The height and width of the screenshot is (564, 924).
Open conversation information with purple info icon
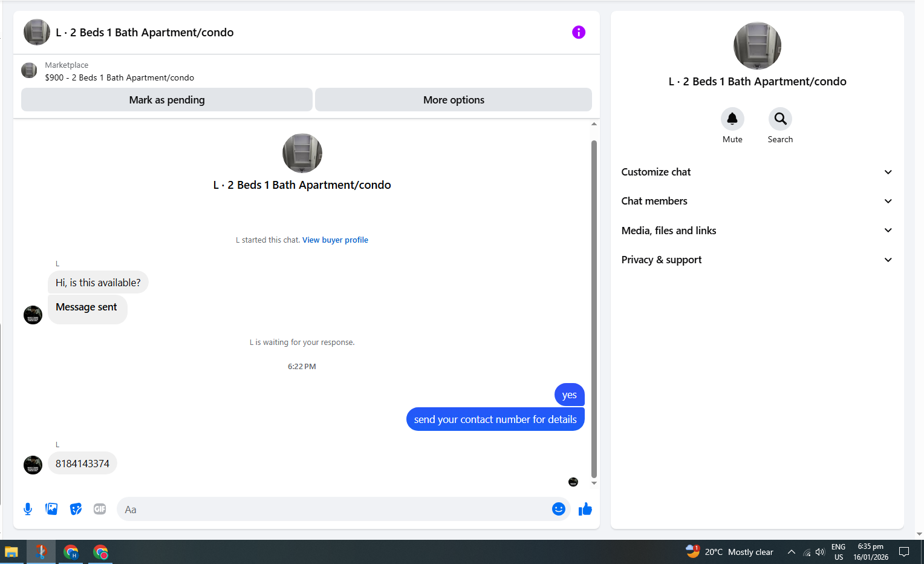579,32
